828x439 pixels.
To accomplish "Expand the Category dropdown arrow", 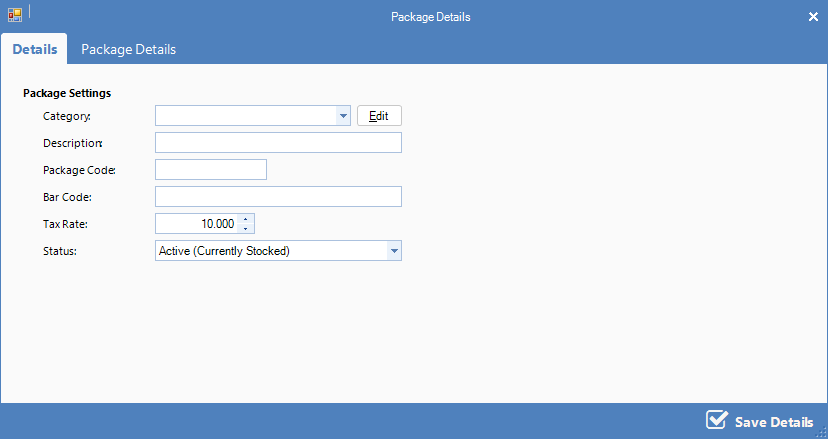I will click(344, 116).
